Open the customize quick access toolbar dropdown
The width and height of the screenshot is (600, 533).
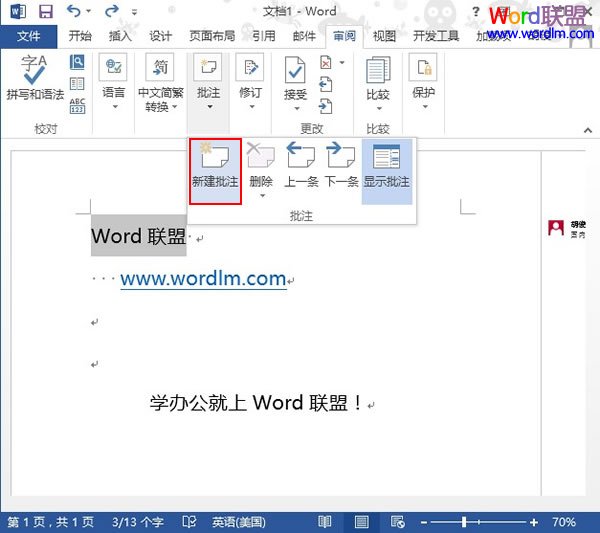pos(134,12)
